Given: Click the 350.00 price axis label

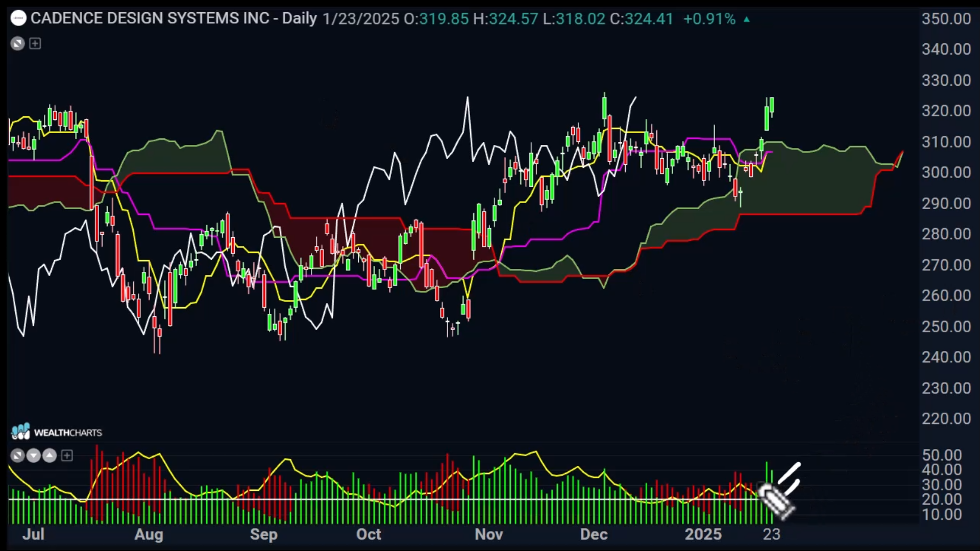Looking at the screenshot, I should tap(946, 19).
